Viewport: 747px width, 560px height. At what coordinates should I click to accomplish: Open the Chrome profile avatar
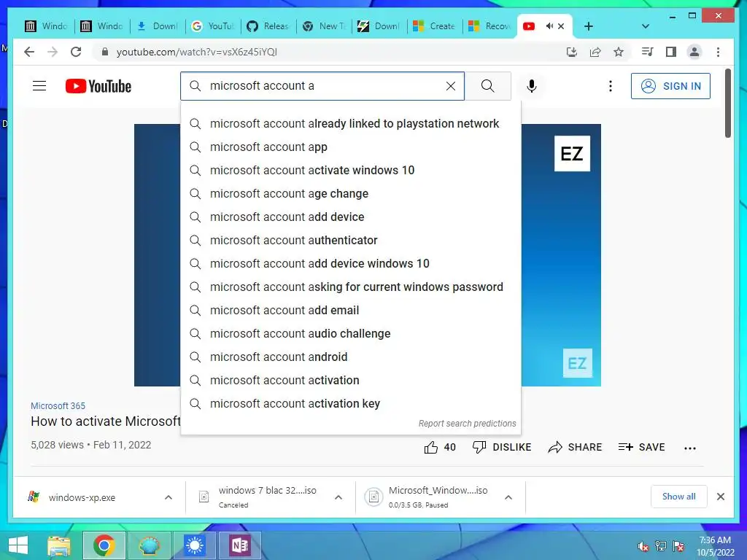point(694,52)
